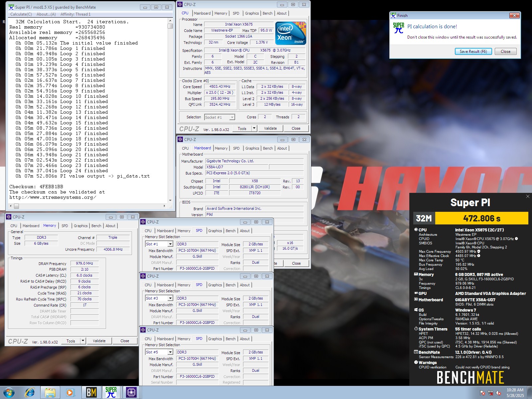Viewport: 532px width, 399px height.
Task: Click the DRAM Frequency 979.0 MHz field
Action: tap(84, 263)
